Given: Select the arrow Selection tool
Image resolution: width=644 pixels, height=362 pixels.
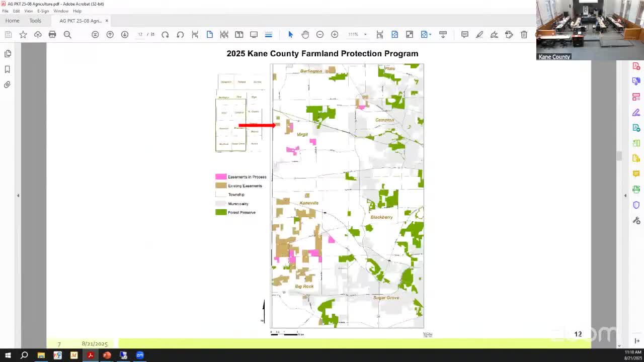Looking at the screenshot, I should [x=290, y=35].
